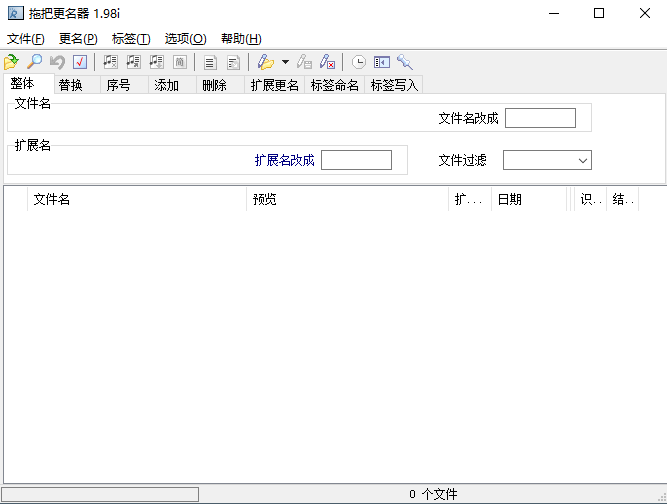Open the dropdown arrow beside pencil folder icon
The height and width of the screenshot is (504, 667).
point(285,62)
